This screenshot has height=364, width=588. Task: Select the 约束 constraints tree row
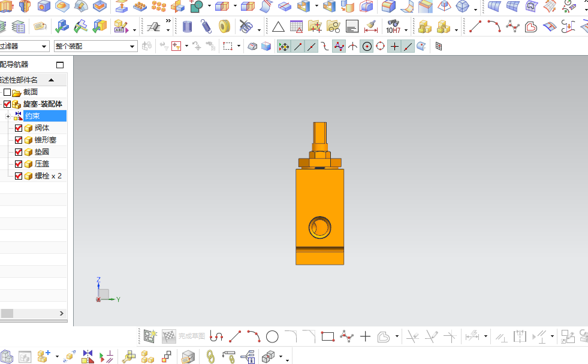point(44,116)
